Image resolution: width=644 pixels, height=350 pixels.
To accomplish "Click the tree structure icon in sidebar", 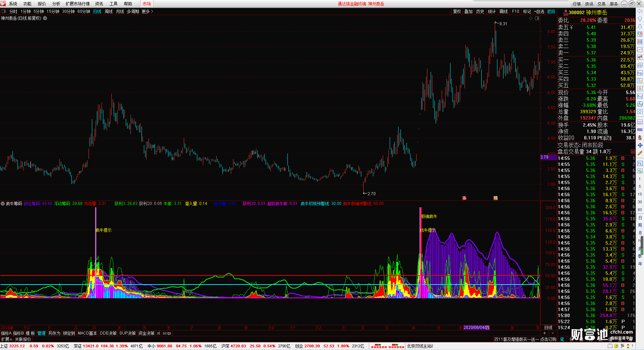I will click(640, 81).
